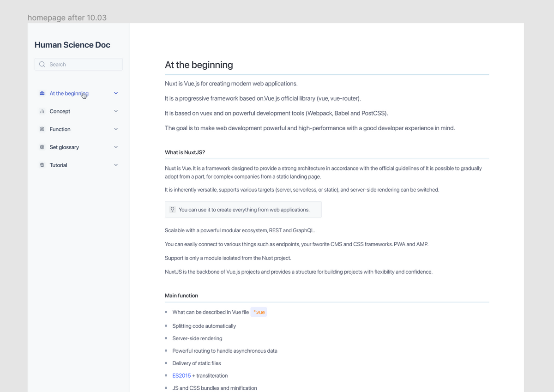Viewport: 554px width, 392px height.
Task: Click the icon beside Tutorial
Action: (x=42, y=165)
